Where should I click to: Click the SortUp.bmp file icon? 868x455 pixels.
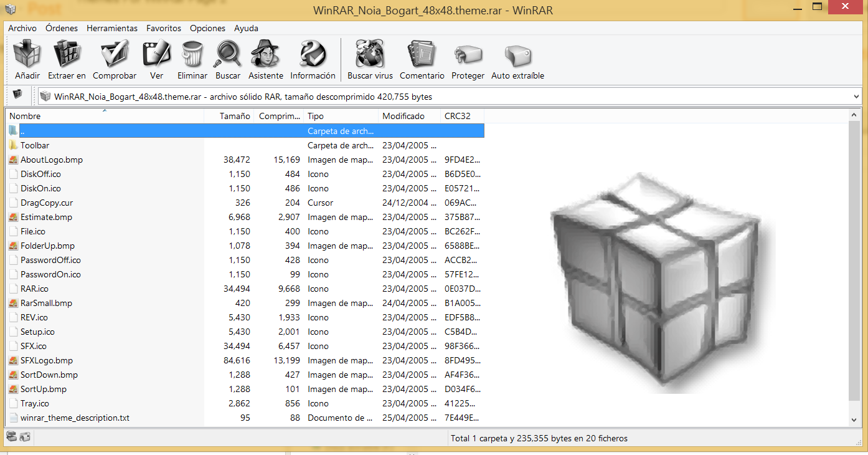(x=14, y=389)
